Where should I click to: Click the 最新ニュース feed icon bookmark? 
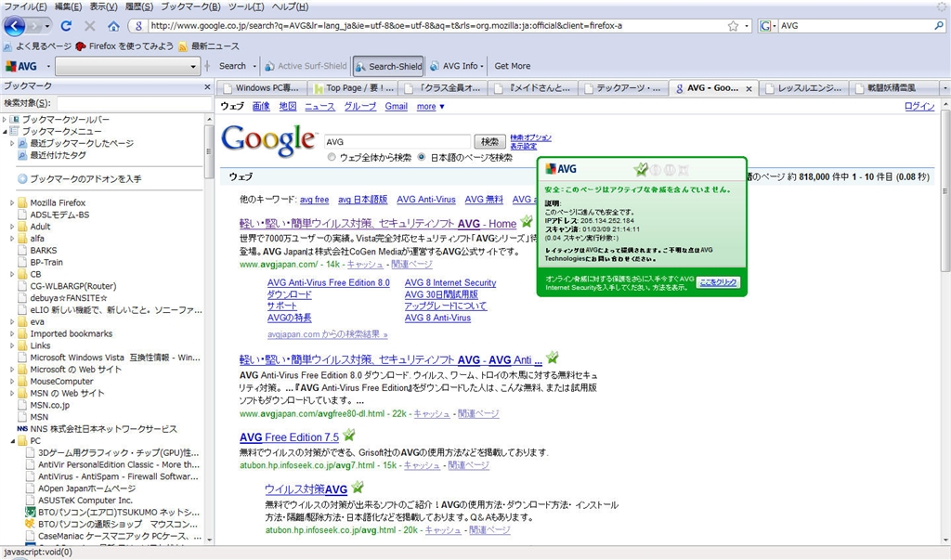click(183, 46)
